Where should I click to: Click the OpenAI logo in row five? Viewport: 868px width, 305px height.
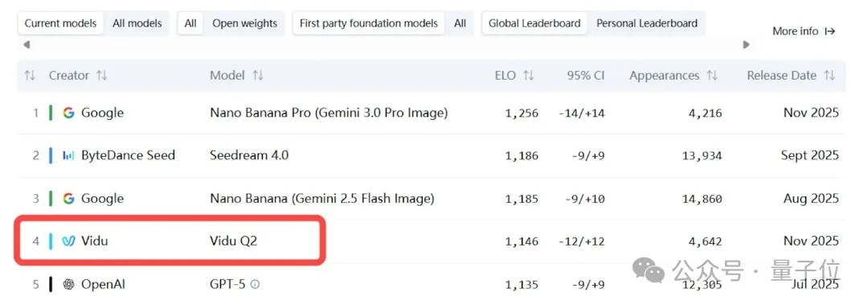coord(68,285)
